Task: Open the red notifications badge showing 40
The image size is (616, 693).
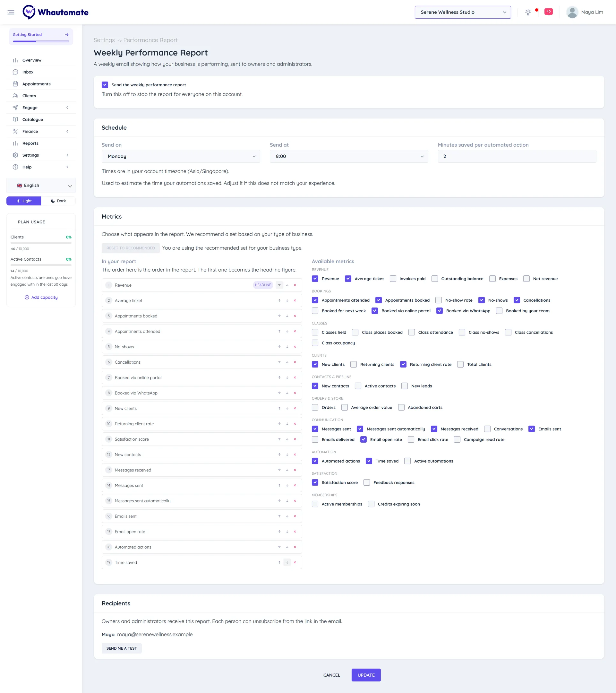Action: [548, 12]
